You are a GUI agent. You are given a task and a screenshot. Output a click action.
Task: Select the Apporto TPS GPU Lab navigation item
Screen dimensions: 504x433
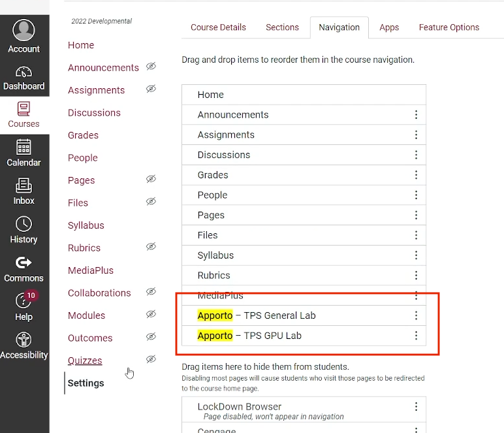249,336
